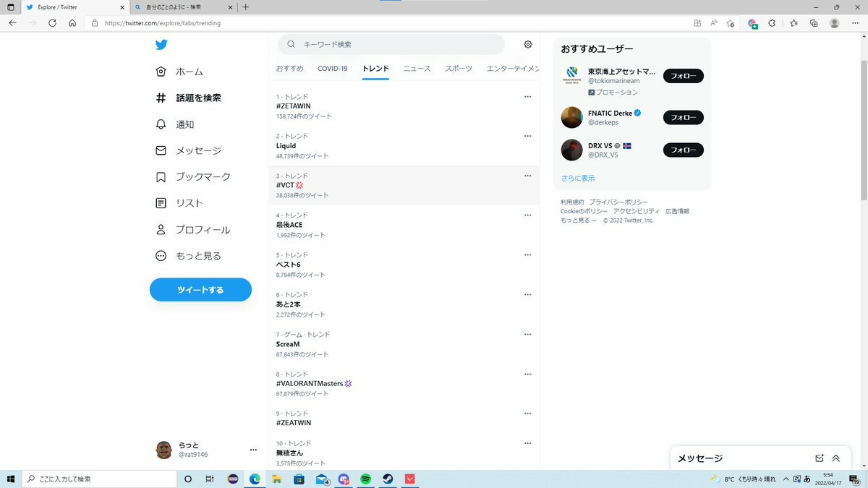Screen dimensions: 868x488
Task: Open the Edge profile avatar
Action: [835, 23]
